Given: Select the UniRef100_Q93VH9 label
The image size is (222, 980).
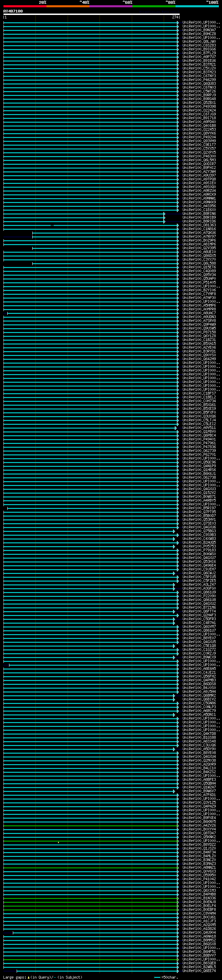Looking at the screenshot, I should pyautogui.click(x=199, y=141).
